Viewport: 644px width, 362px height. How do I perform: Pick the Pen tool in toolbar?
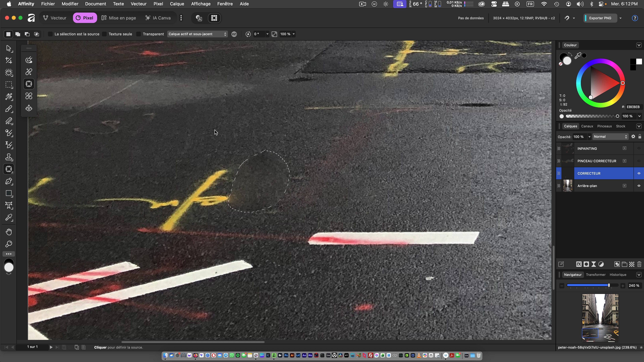pos(9,181)
